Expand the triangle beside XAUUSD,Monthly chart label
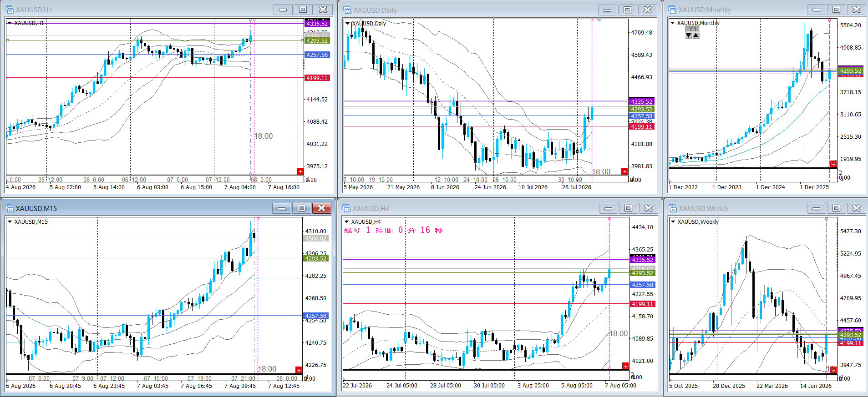 click(673, 23)
